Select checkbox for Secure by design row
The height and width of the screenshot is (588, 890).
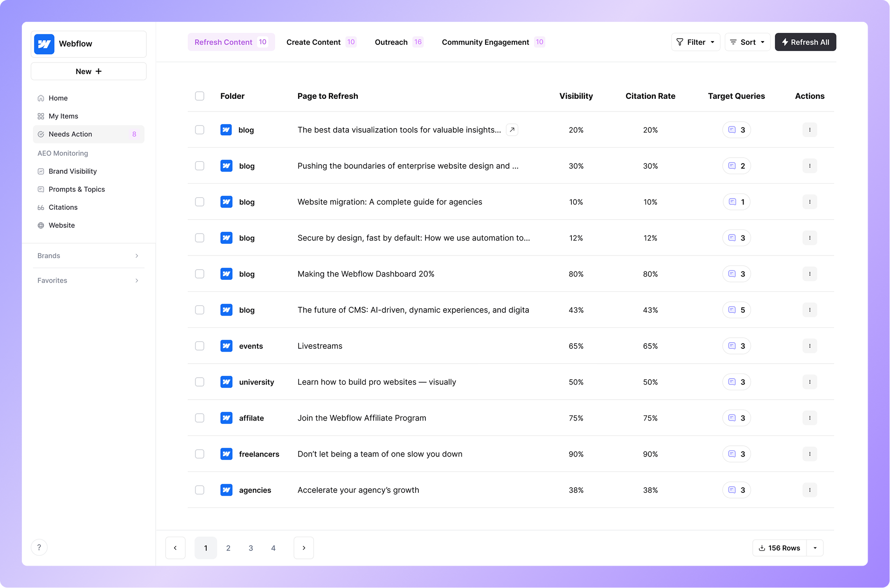(x=200, y=238)
